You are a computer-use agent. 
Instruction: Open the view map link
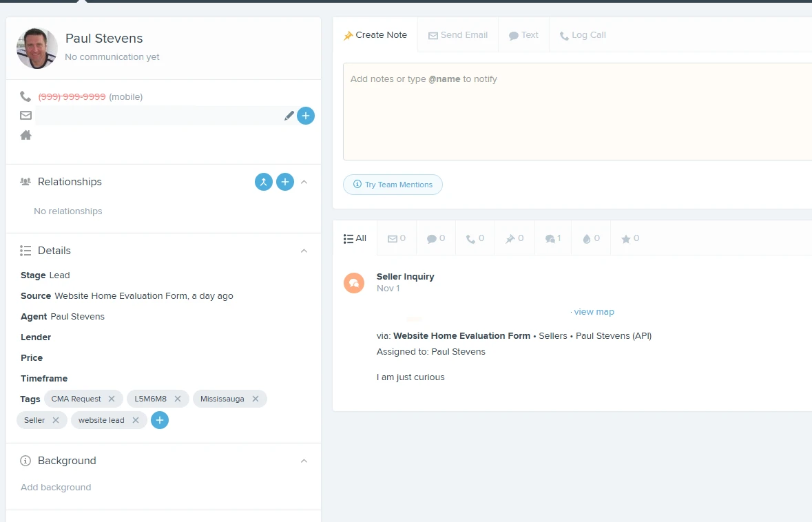click(594, 312)
